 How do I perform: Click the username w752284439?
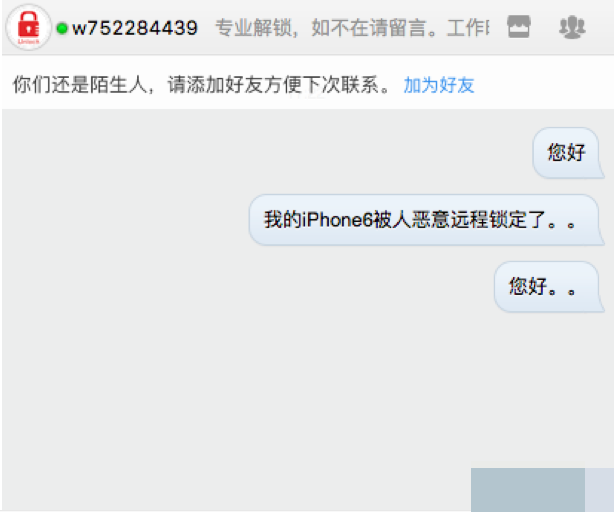click(x=135, y=28)
